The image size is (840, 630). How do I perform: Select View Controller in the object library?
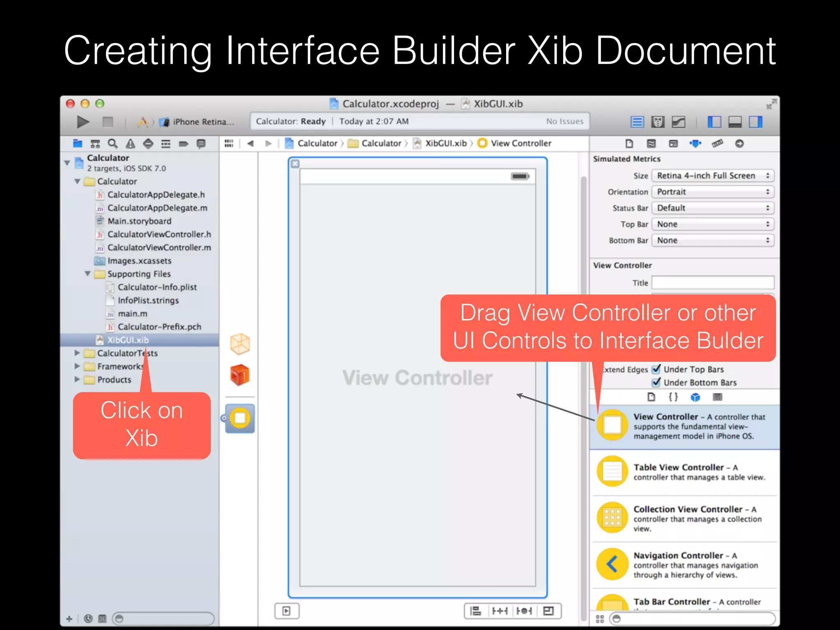tap(685, 427)
